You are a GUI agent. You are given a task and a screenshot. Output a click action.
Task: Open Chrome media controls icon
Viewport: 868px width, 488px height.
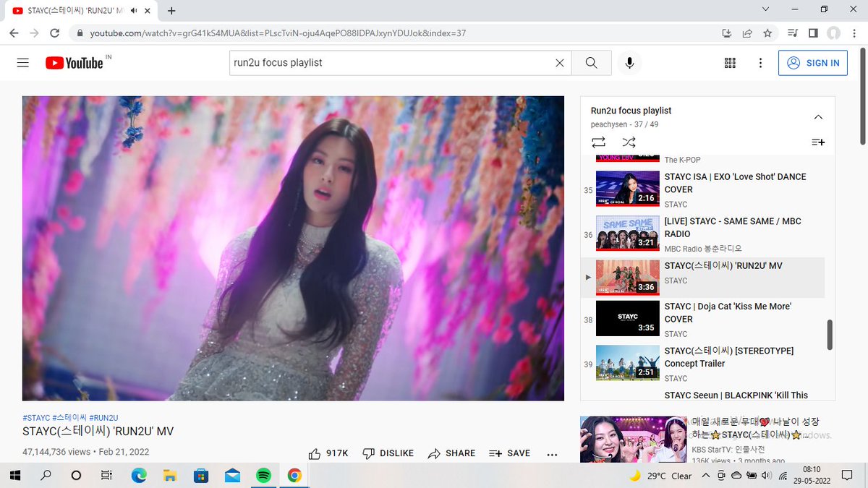tap(793, 33)
